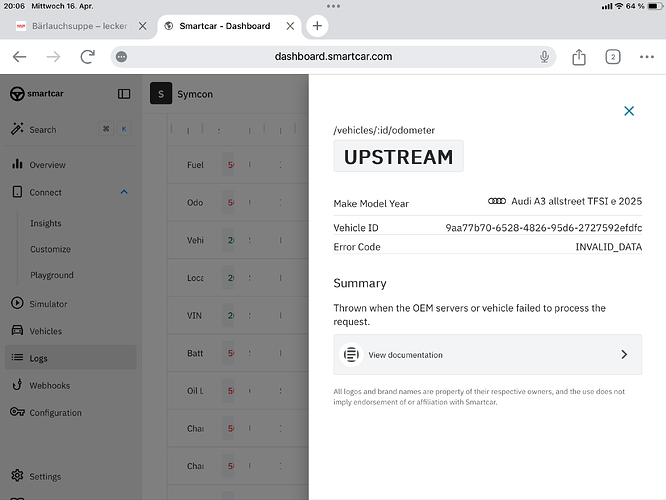The image size is (666, 500).
Task: Open Configuration in the sidebar
Action: click(55, 413)
